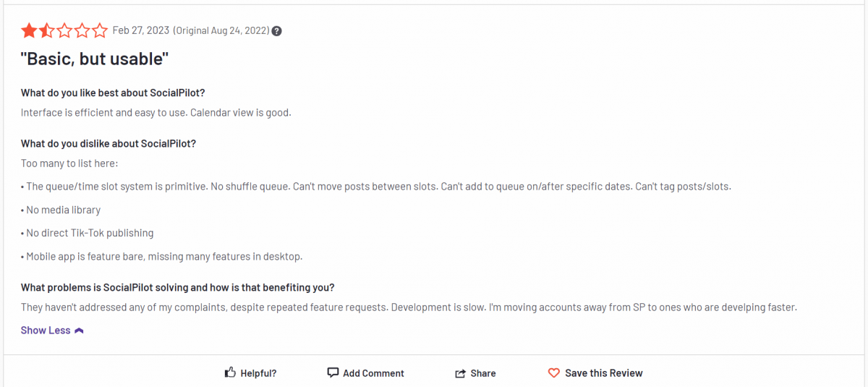Screen dimensions: 868x387
Task: Click Save this Review text
Action: pyautogui.click(x=603, y=373)
